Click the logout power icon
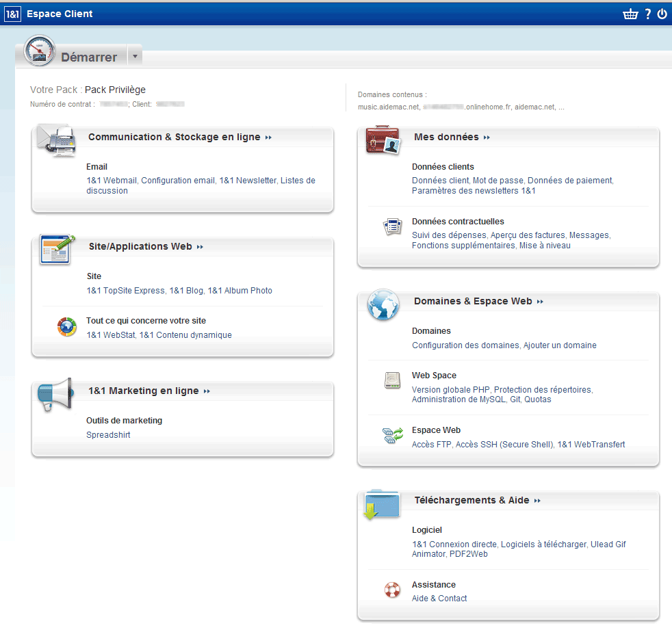 click(662, 14)
